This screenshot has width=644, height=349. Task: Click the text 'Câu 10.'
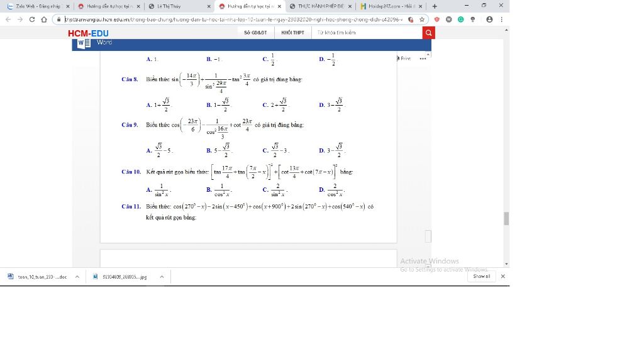coord(131,172)
